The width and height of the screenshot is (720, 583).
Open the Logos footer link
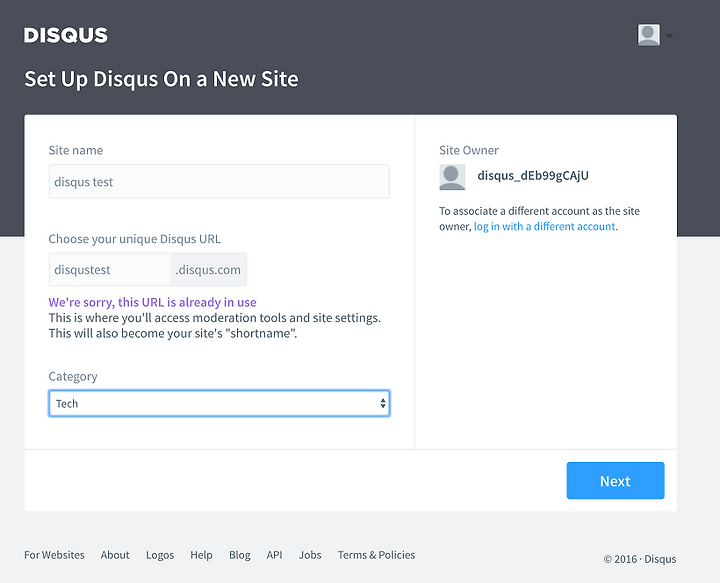tap(160, 555)
